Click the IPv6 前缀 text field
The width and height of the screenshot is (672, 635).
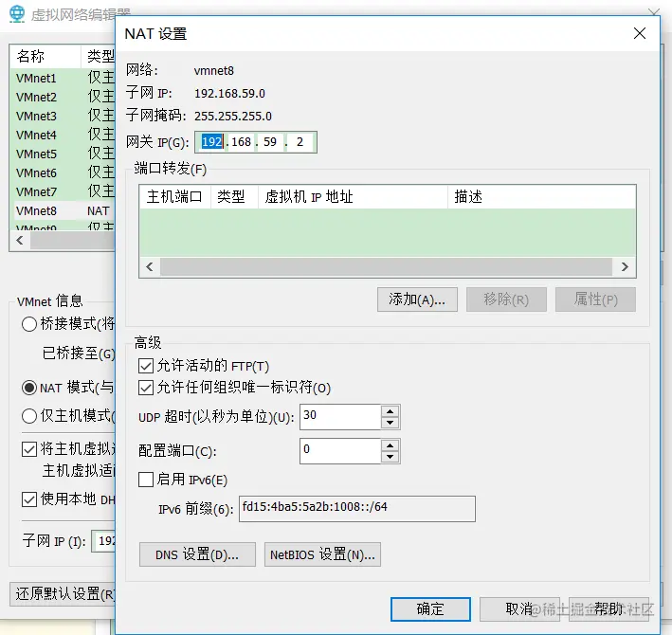[x=357, y=509]
